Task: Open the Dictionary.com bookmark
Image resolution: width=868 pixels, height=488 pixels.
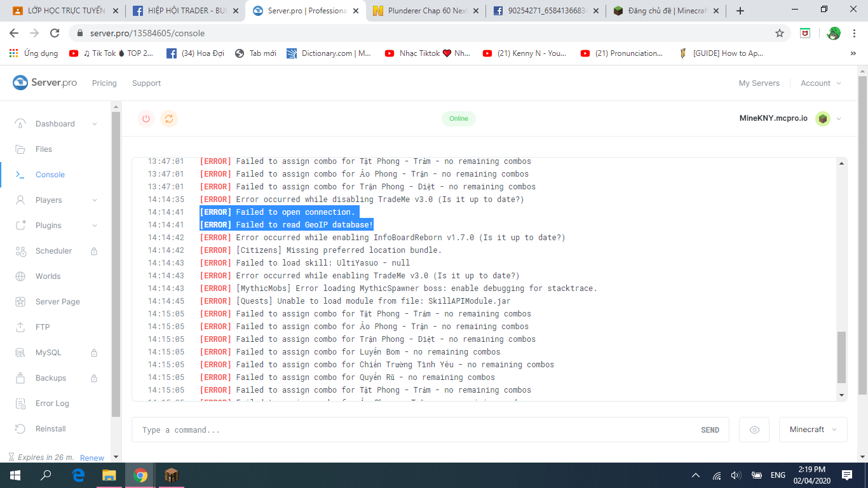Action: (x=329, y=53)
